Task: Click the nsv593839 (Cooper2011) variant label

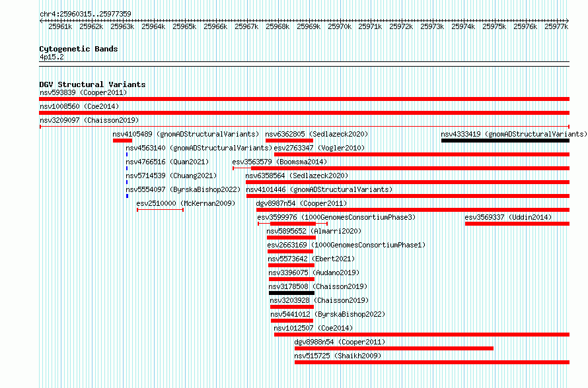Action: tap(83, 92)
